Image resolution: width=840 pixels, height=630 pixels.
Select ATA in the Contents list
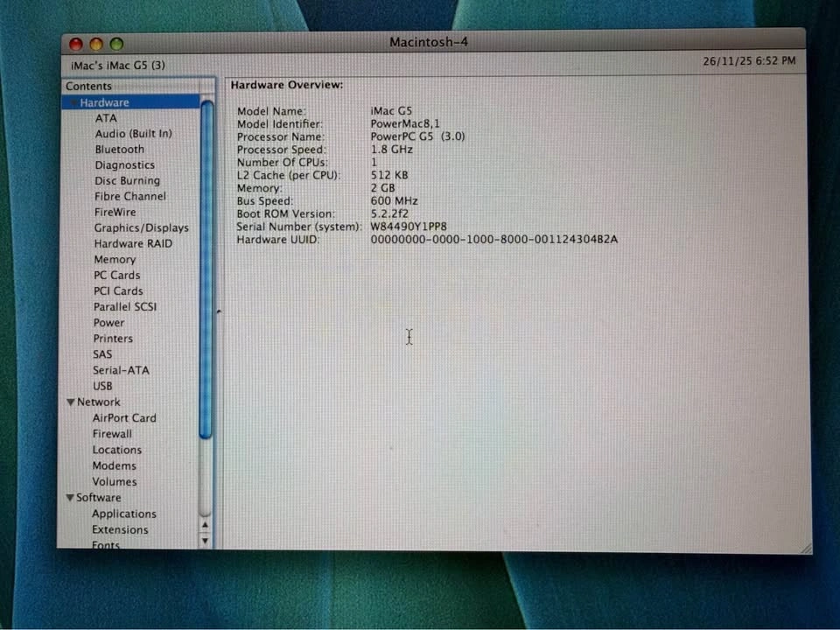[106, 118]
